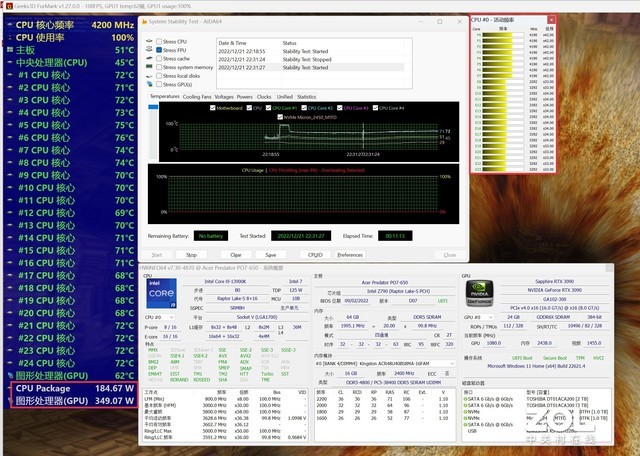Click the Preferences button
The width and height of the screenshot is (640, 456).
(x=349, y=254)
